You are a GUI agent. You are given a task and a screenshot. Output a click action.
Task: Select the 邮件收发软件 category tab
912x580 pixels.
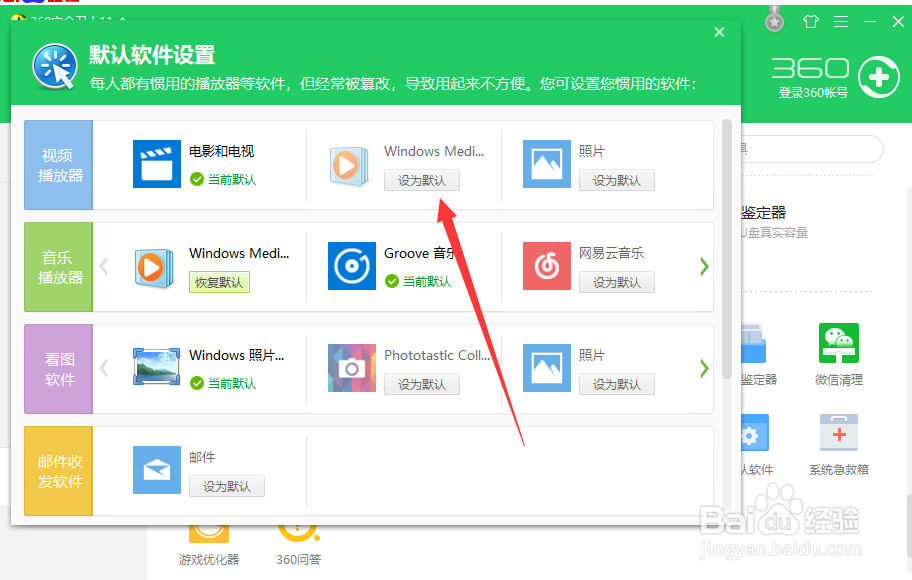(x=58, y=471)
